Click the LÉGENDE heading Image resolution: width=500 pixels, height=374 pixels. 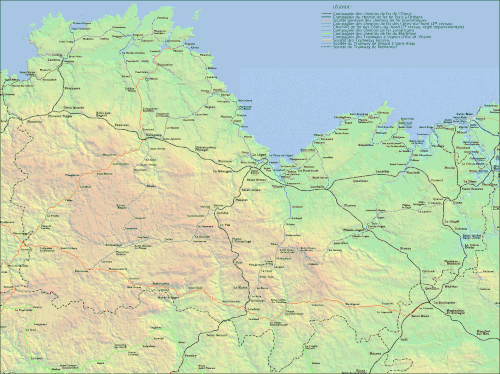[341, 7]
